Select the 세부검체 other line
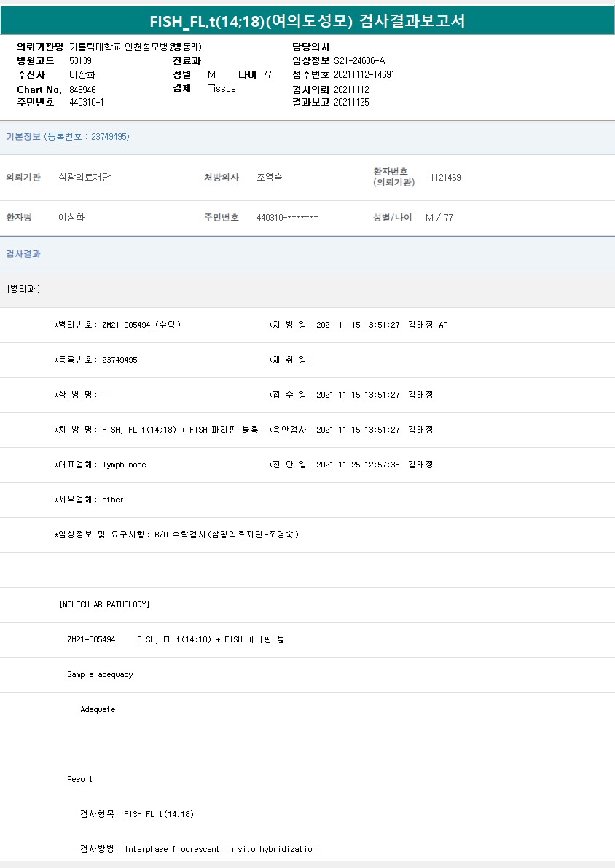The width and height of the screenshot is (615, 868). pyautogui.click(x=90, y=500)
